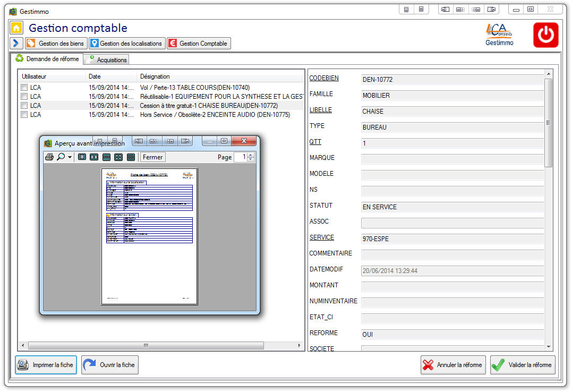Click the magnifier zoom icon in preview
Screen dimensions: 572x392
61,157
